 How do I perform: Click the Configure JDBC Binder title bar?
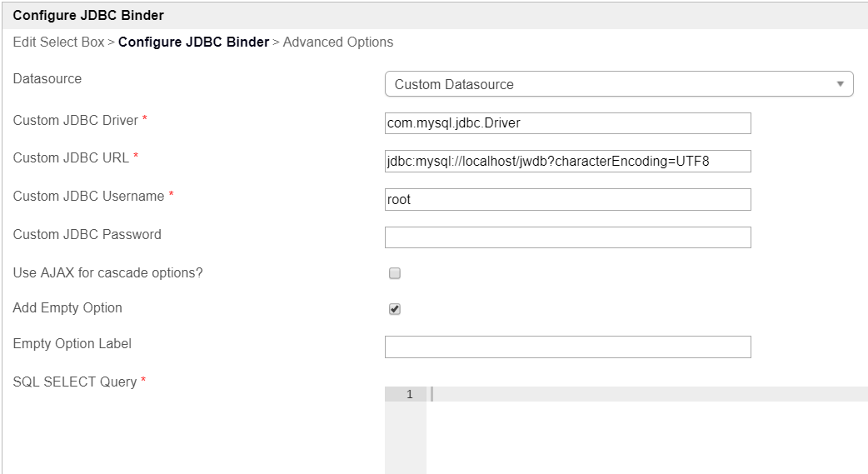[88, 15]
